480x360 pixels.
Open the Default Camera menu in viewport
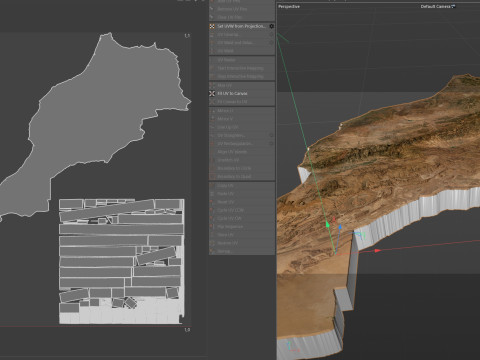(x=438, y=6)
